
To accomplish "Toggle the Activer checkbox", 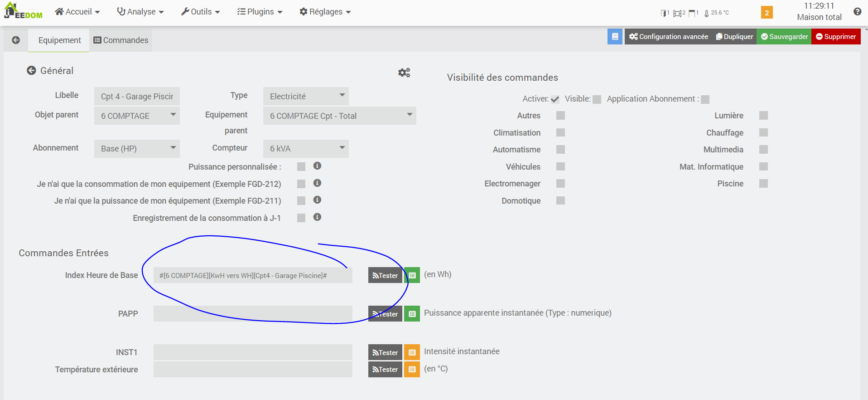I will point(555,99).
